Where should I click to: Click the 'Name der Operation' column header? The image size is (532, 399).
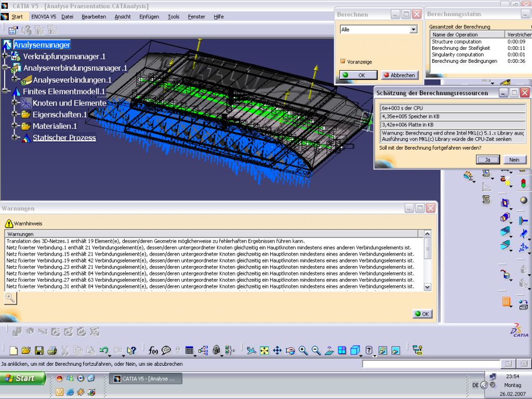[468, 35]
